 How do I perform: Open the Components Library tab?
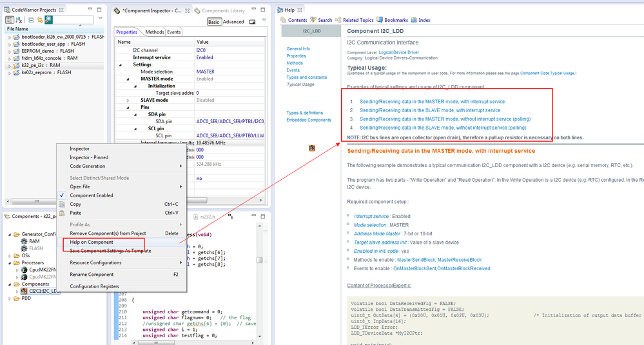[x=220, y=11]
